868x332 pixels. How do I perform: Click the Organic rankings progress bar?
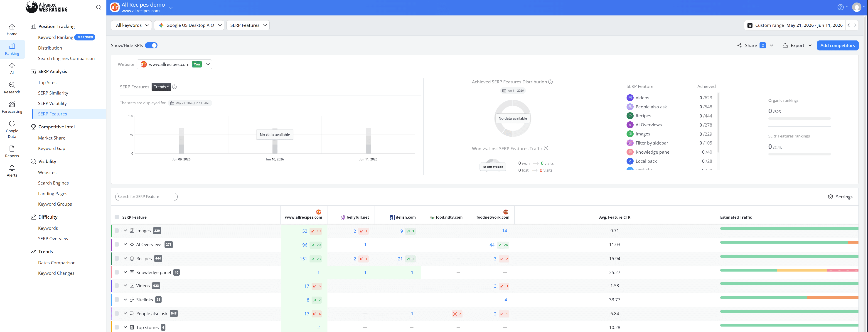point(799,118)
